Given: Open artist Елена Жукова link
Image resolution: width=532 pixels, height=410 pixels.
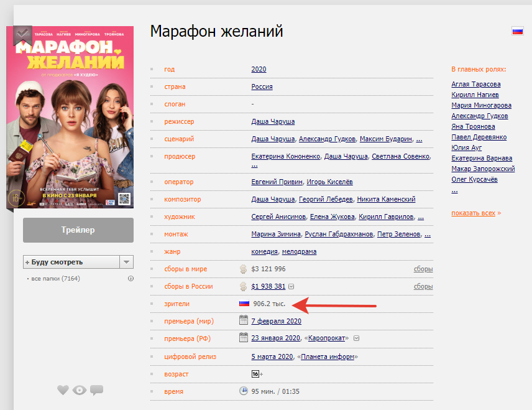Looking at the screenshot, I should 332,217.
